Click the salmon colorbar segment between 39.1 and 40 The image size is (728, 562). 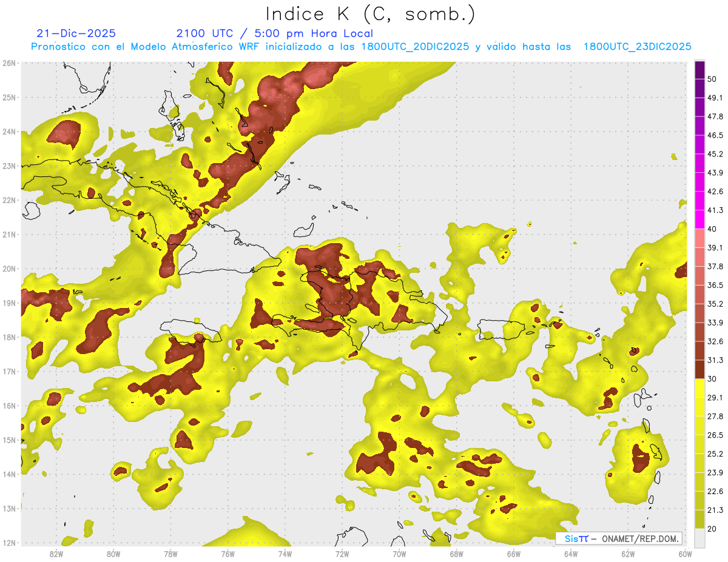tap(699, 238)
